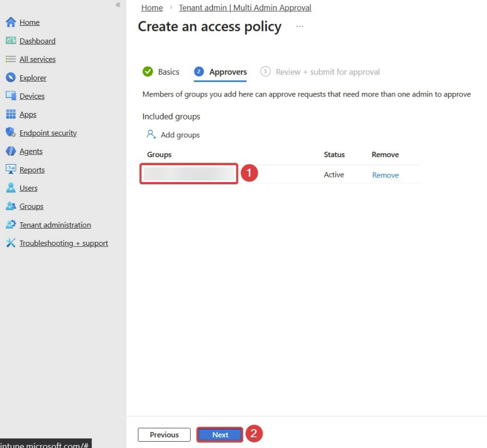Open All services from the sidebar

[37, 59]
